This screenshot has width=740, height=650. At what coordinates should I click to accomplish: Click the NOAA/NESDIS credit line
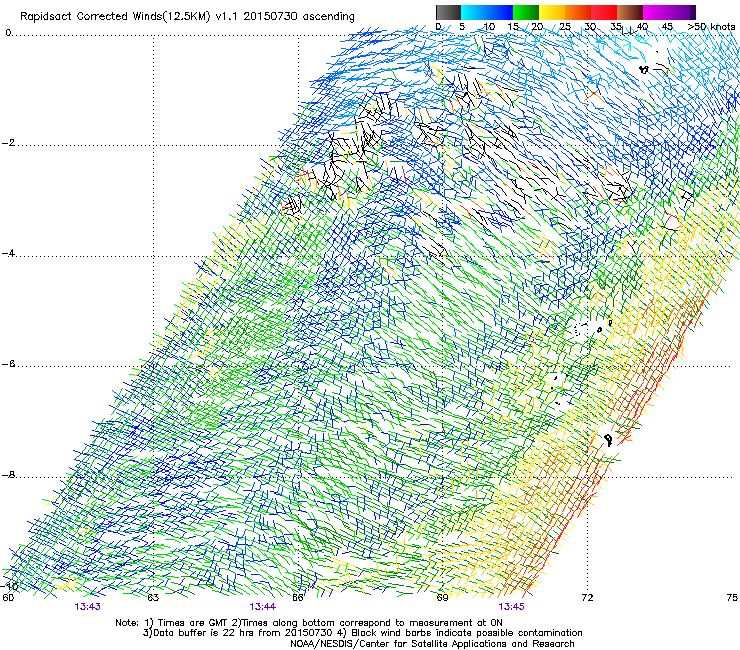point(432,644)
